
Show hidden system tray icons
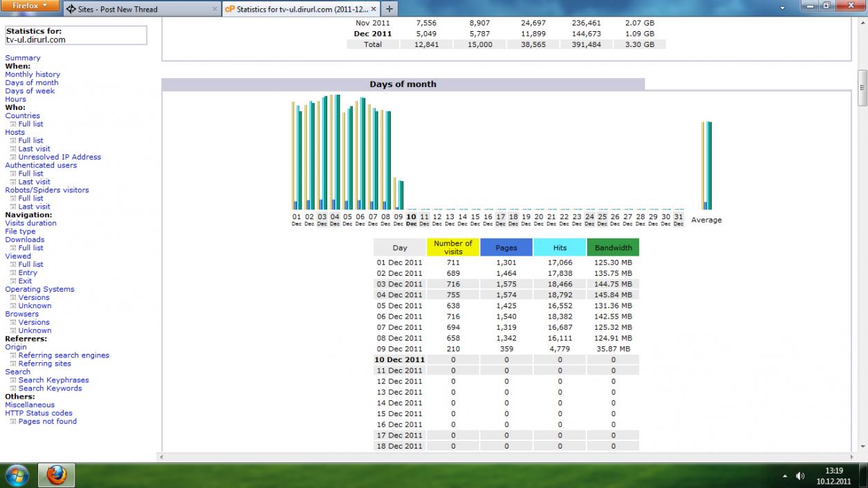tap(785, 476)
